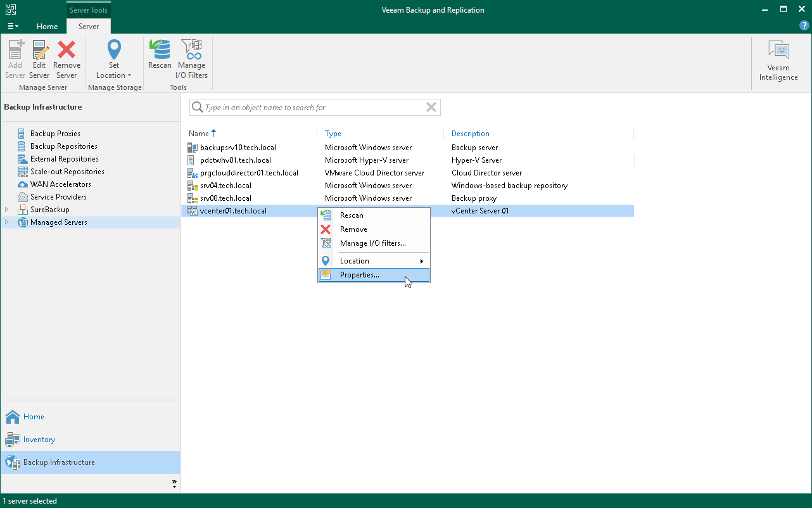
Task: Clear the search box with X icon
Action: tap(431, 108)
